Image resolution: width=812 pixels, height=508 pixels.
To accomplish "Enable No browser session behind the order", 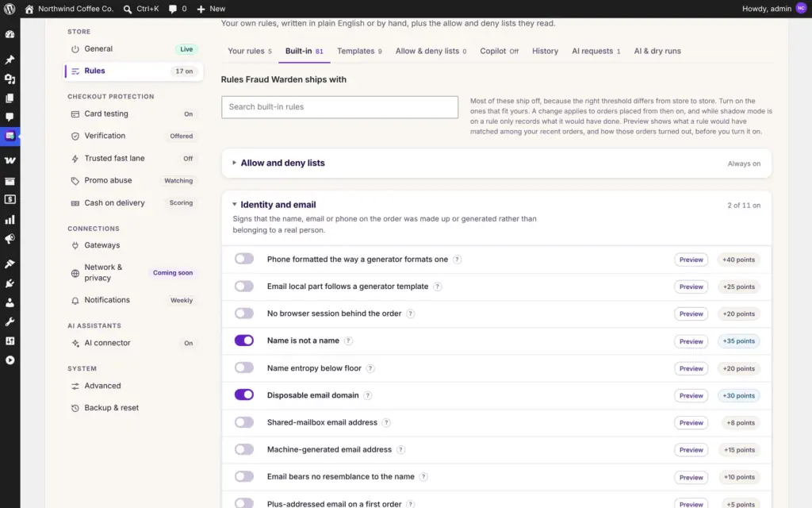I will [x=244, y=314].
